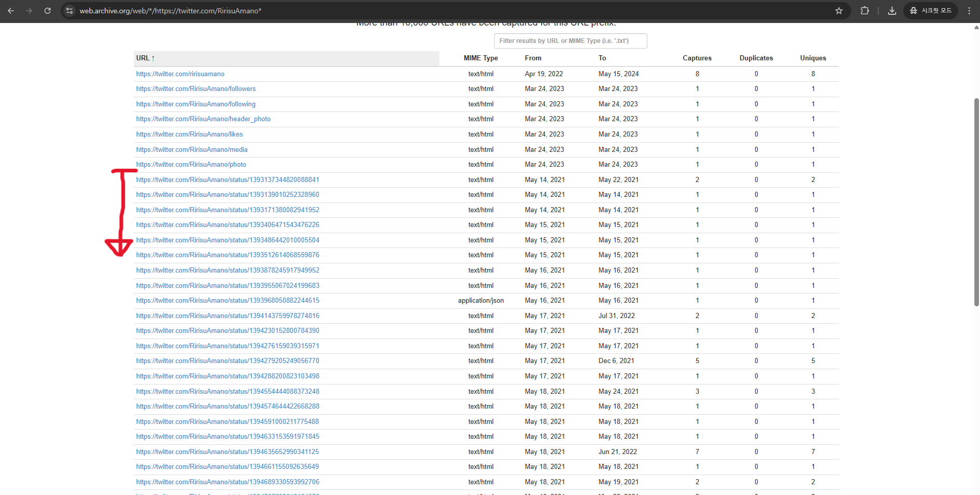980x495 pixels.
Task: Select the 'May 22, 2021' To date
Action: point(618,180)
